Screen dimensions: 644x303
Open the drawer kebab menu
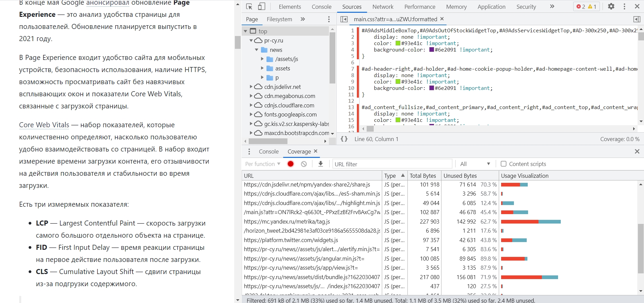coord(249,151)
